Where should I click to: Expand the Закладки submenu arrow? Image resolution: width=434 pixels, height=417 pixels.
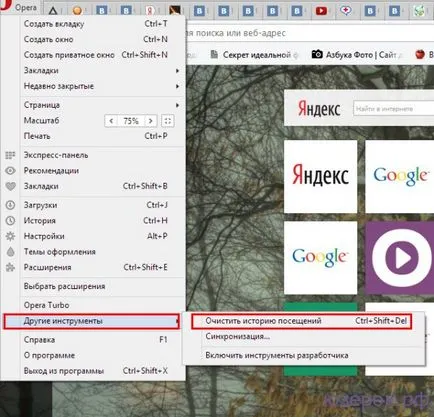pos(177,71)
